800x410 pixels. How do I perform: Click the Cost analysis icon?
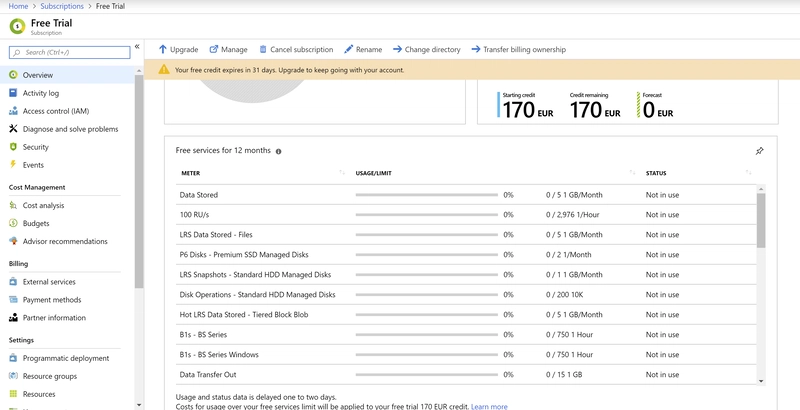pos(13,205)
